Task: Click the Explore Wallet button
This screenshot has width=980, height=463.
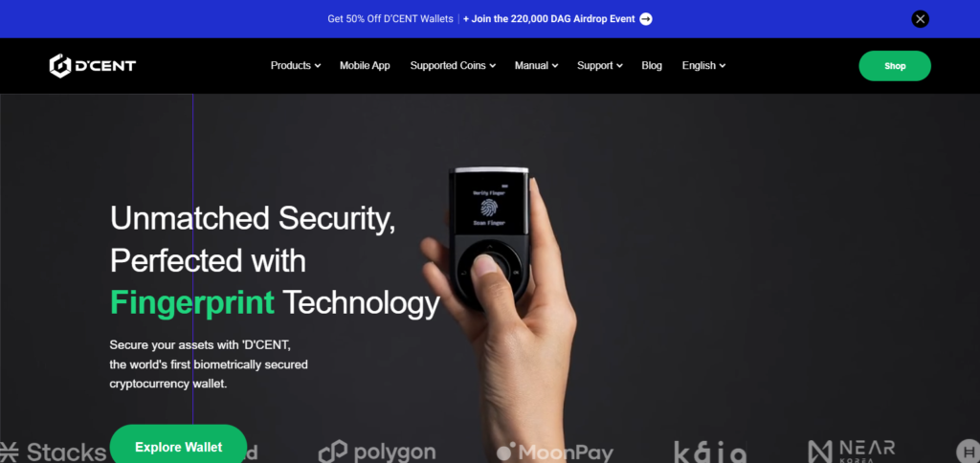Action: click(x=179, y=445)
